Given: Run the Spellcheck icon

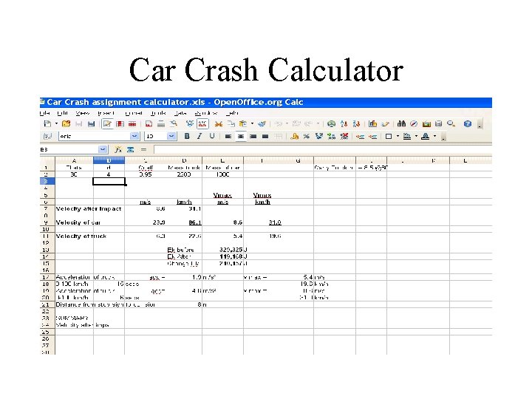Looking at the screenshot, I should tap(190, 124).
